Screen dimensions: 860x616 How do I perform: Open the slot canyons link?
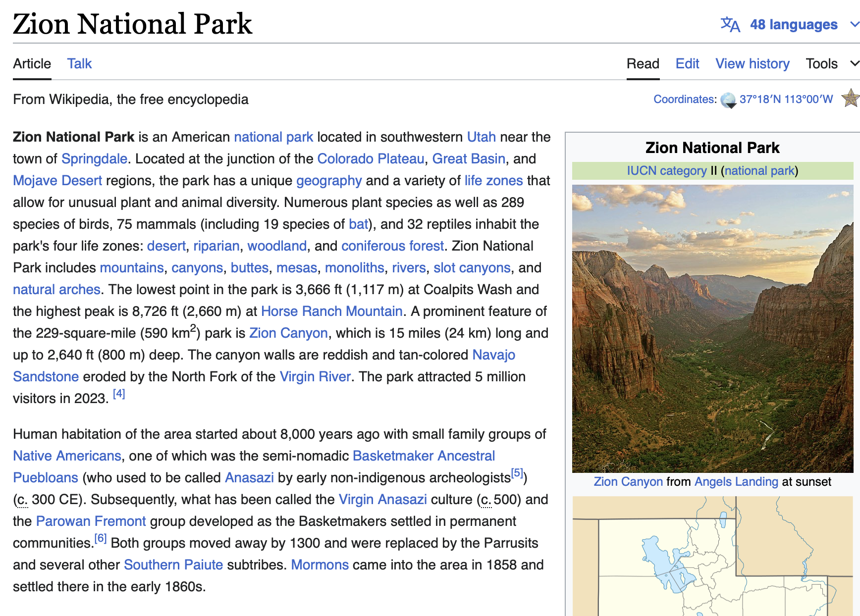pyautogui.click(x=472, y=267)
